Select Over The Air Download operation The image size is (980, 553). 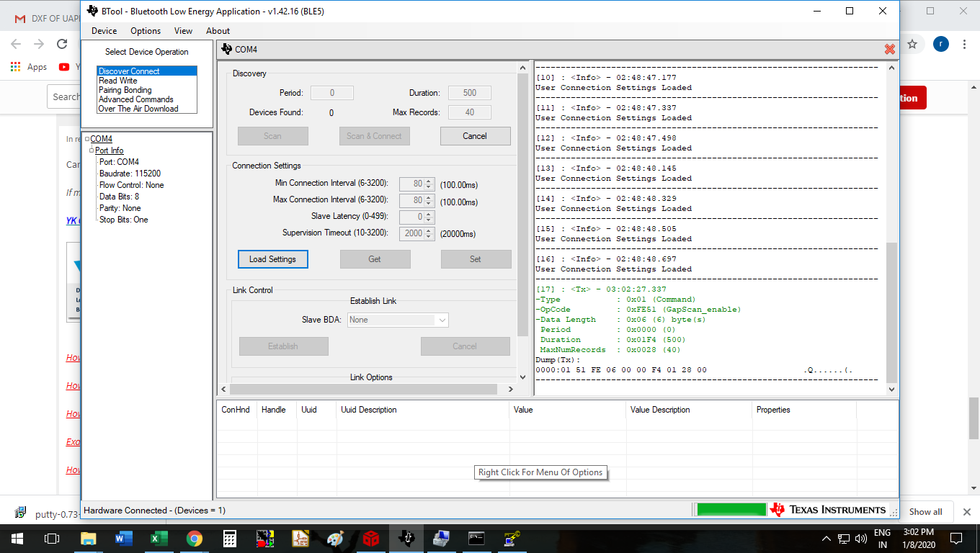147,109
